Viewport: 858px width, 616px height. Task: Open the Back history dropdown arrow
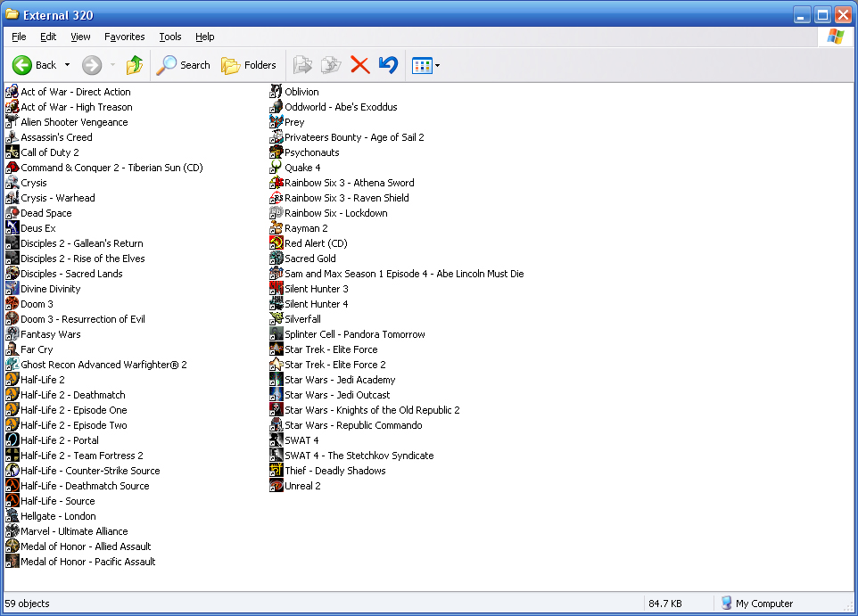point(67,65)
